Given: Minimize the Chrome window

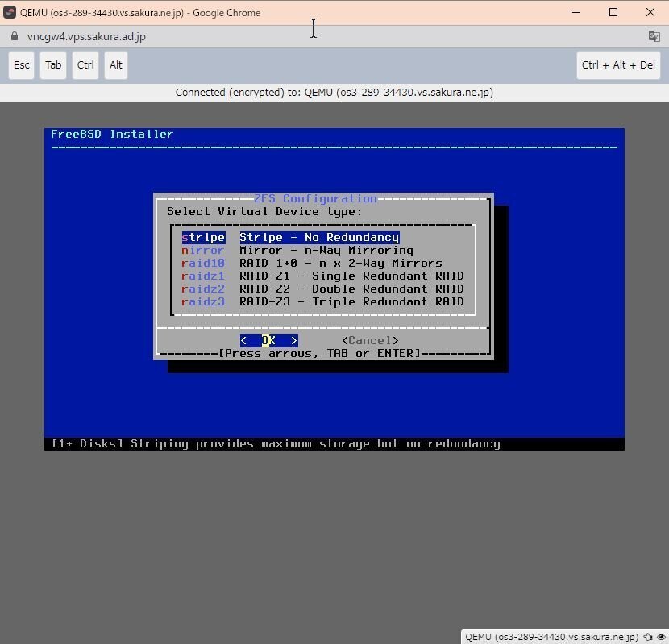Looking at the screenshot, I should (576, 12).
